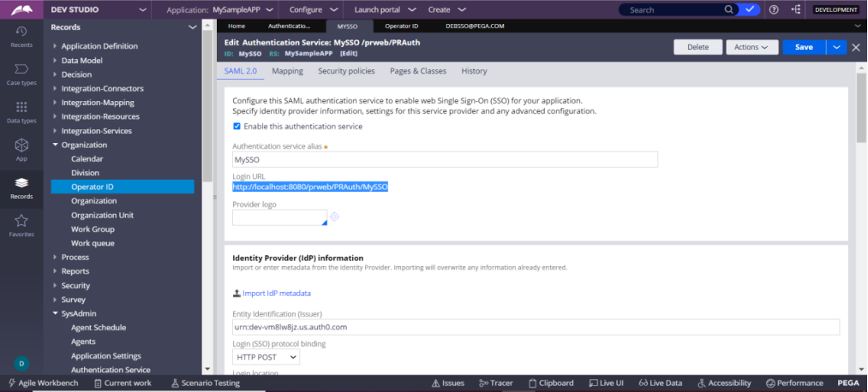Screen dimensions: 868x392
Task: Open the Actions dropdown button
Action: point(751,47)
